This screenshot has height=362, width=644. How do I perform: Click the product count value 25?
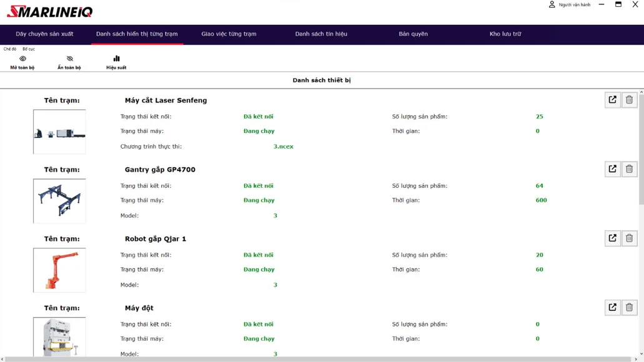[x=539, y=117]
